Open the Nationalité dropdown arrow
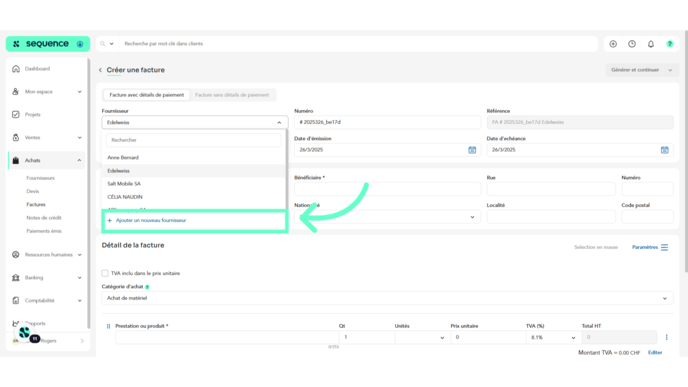The width and height of the screenshot is (688, 387). (472, 217)
